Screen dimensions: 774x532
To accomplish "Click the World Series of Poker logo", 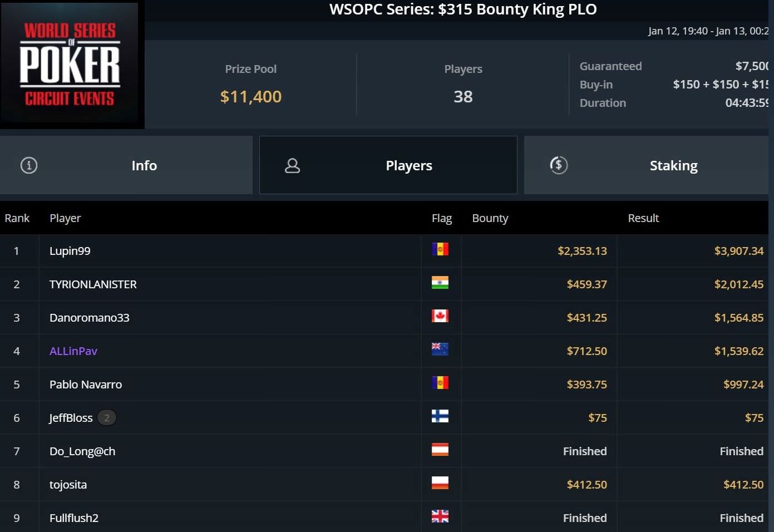I will point(70,64).
